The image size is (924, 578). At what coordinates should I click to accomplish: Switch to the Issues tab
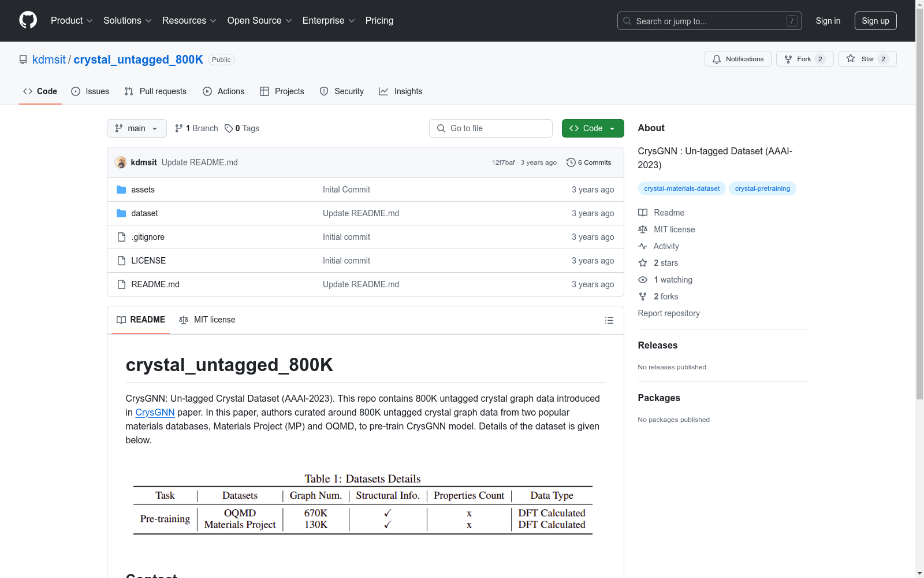pyautogui.click(x=90, y=91)
